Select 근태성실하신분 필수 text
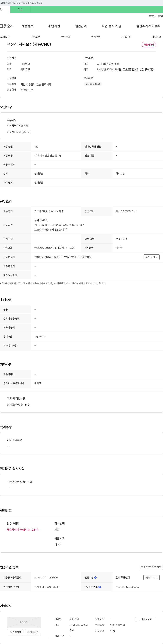Screen dimensions: 163x644 pyautogui.click(x=19, y=405)
